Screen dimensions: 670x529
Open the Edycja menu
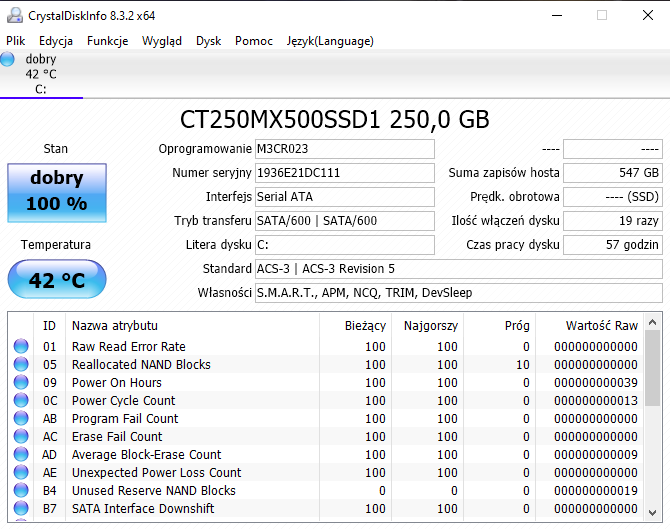click(x=56, y=41)
